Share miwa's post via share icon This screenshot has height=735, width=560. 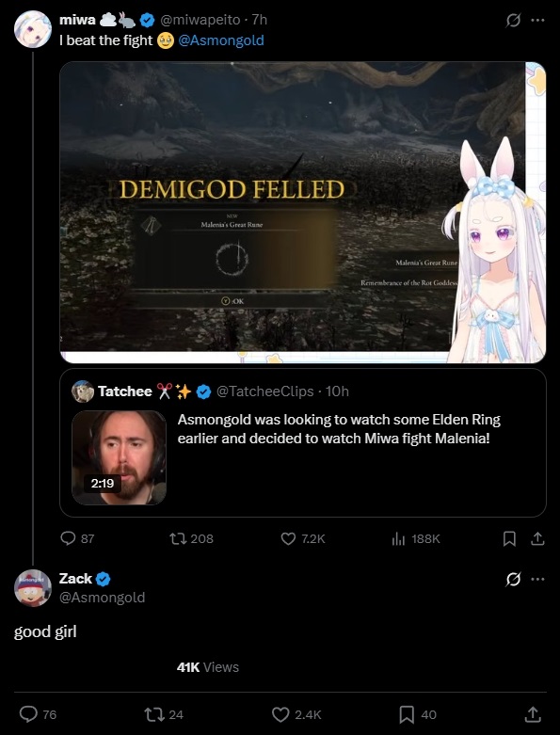pyautogui.click(x=537, y=538)
